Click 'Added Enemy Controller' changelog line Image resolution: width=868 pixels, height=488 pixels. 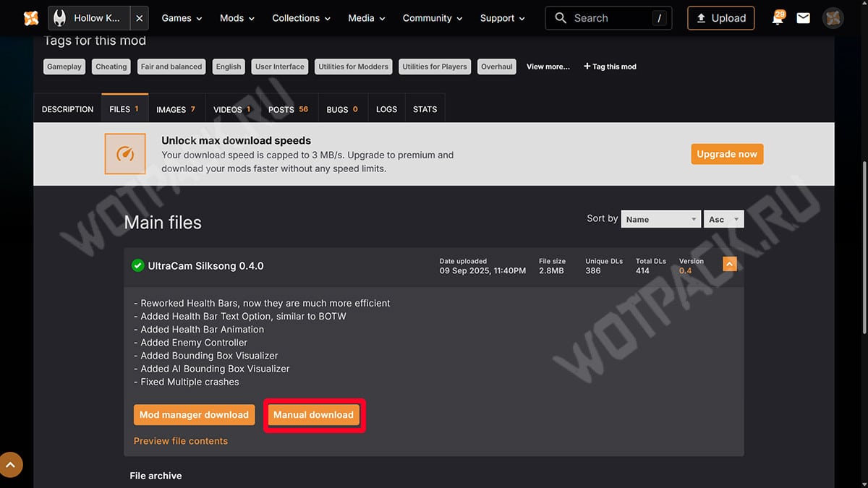tap(190, 343)
